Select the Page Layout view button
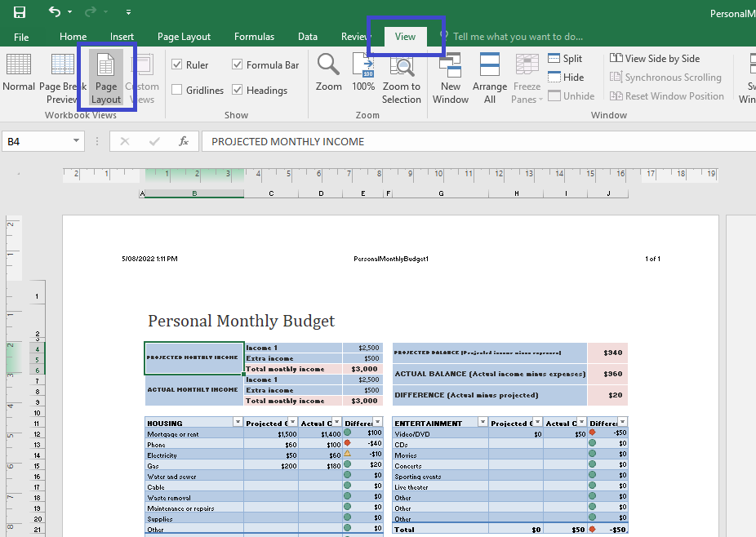The width and height of the screenshot is (756, 537). pos(106,78)
